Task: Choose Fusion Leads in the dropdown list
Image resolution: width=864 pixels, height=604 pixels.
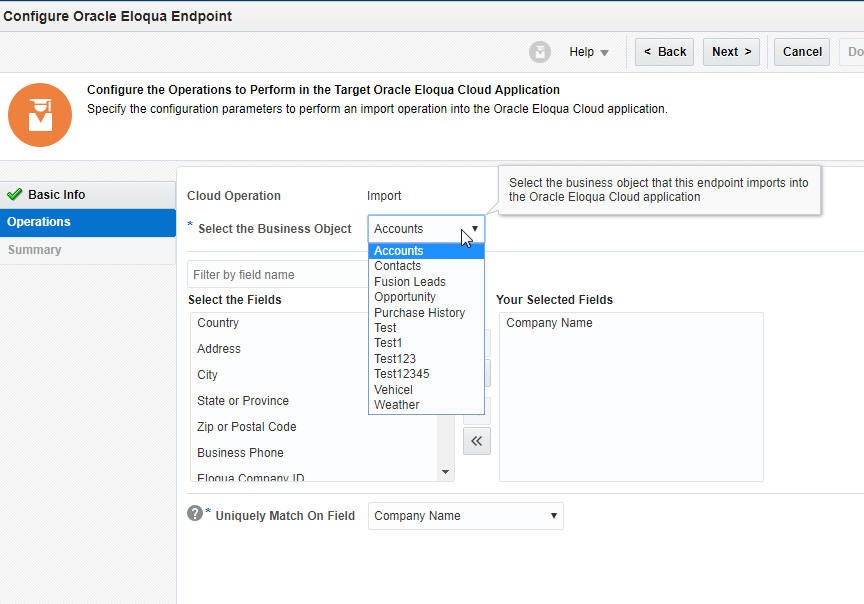Action: click(x=410, y=281)
